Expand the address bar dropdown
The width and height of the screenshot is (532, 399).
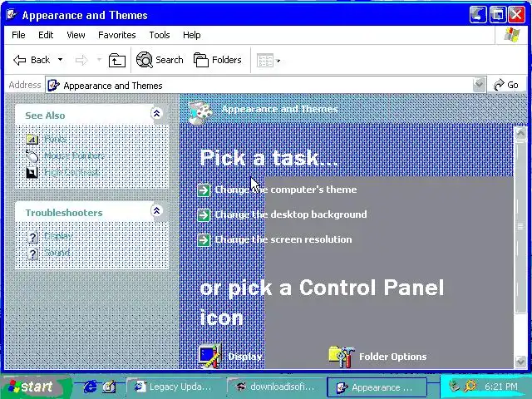coord(479,85)
